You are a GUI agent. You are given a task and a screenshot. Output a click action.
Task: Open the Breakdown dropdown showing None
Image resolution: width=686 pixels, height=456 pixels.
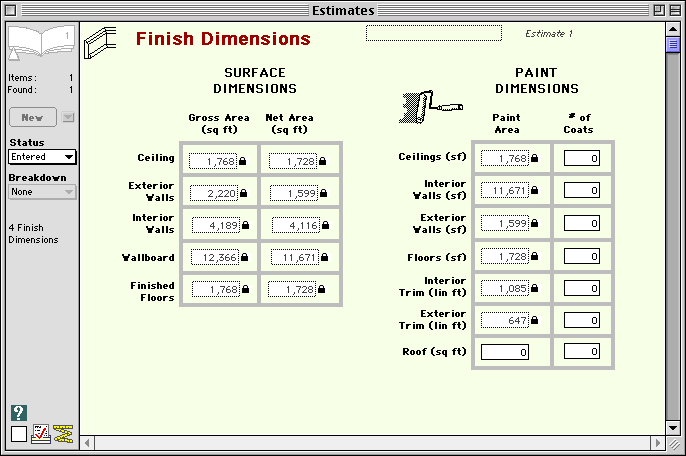[x=42, y=191]
